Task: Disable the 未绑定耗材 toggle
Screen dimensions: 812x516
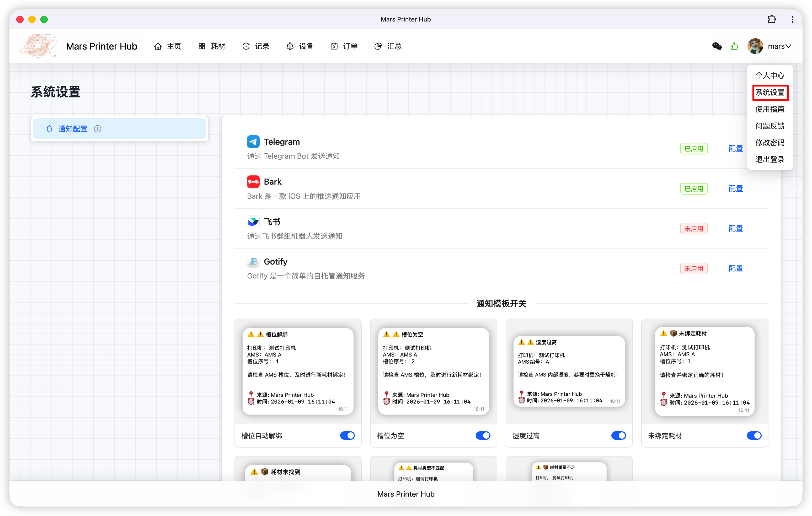Action: (754, 436)
